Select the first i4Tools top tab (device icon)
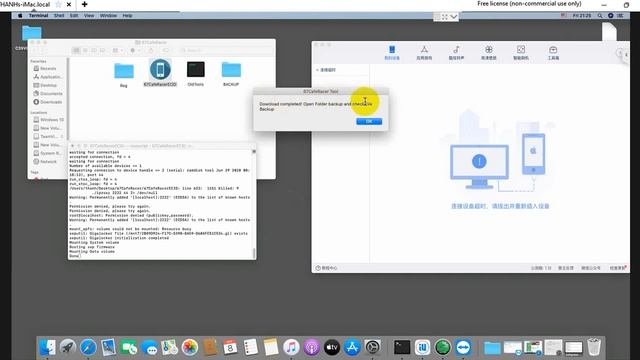640x360 pixels. (392, 53)
